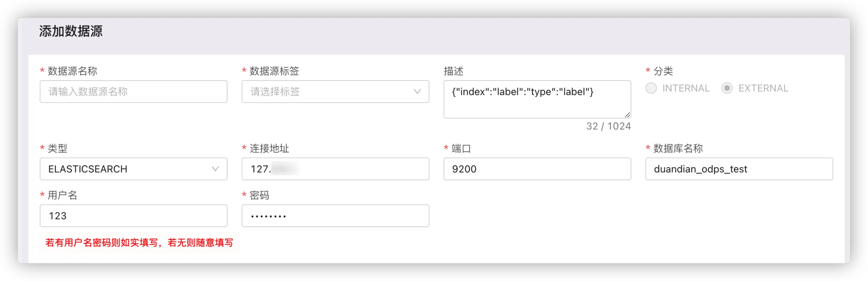Expand the ELASTICSEARCH type dropdown
Image resolution: width=868 pixels, height=281 pixels.
(x=128, y=169)
